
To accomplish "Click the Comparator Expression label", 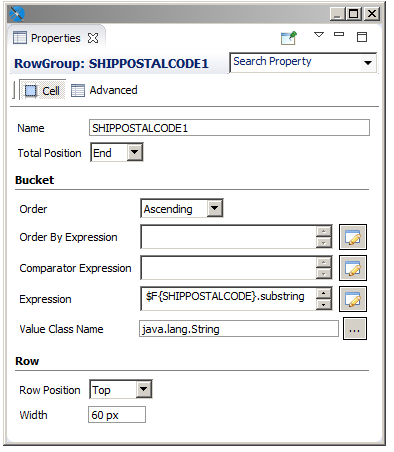I will 75,268.
